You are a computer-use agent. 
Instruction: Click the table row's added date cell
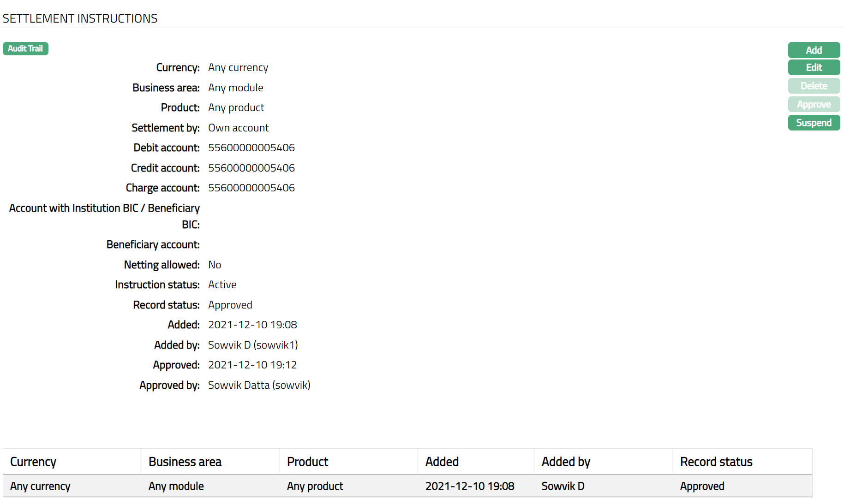pyautogui.click(x=469, y=486)
